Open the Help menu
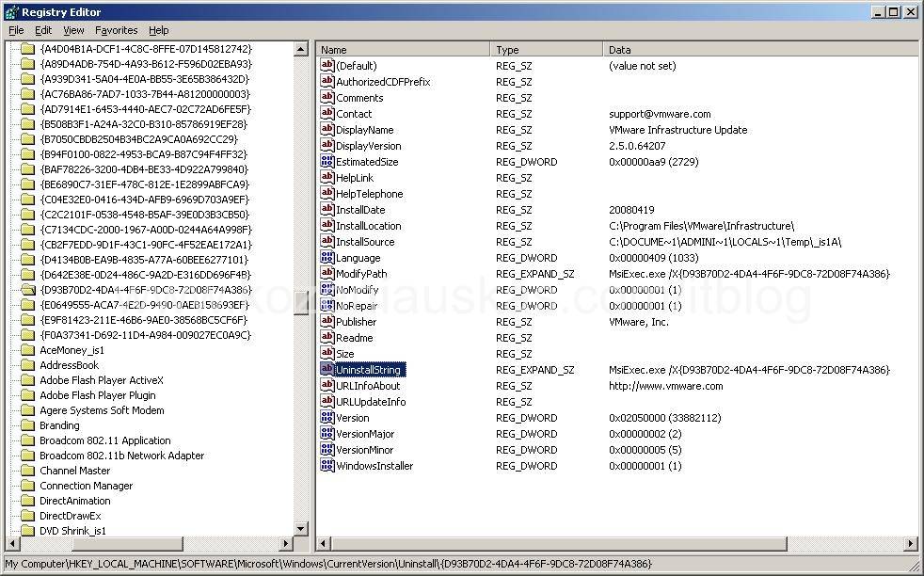 pos(158,30)
